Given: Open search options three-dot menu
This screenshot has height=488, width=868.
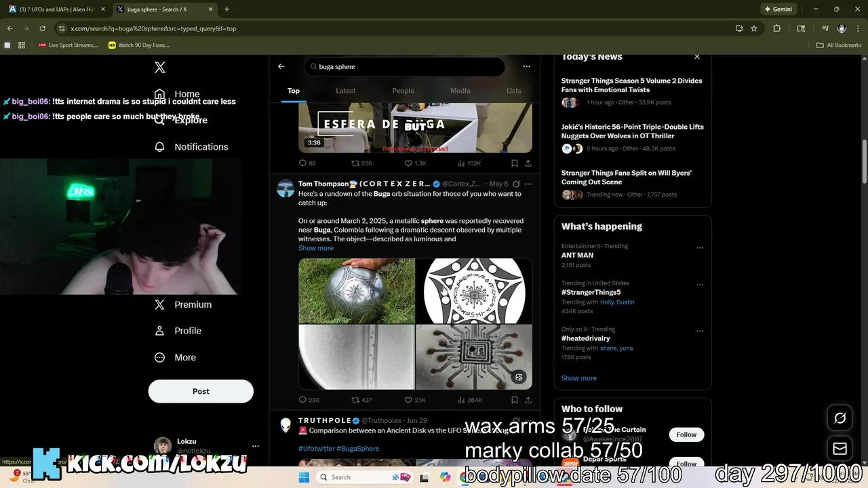Looking at the screenshot, I should pyautogui.click(x=526, y=66).
